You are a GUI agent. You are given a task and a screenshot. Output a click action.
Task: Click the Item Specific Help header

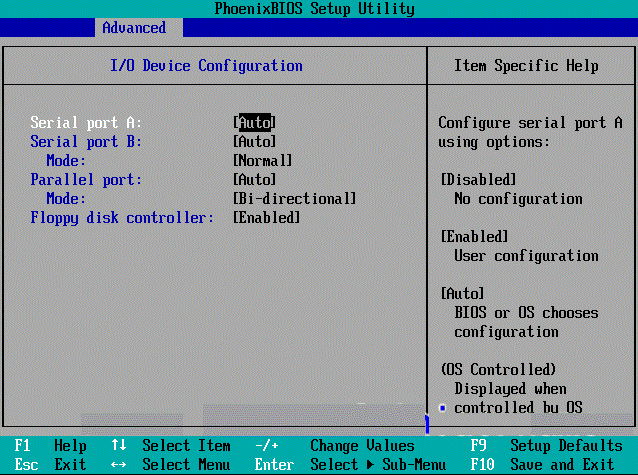click(x=526, y=66)
